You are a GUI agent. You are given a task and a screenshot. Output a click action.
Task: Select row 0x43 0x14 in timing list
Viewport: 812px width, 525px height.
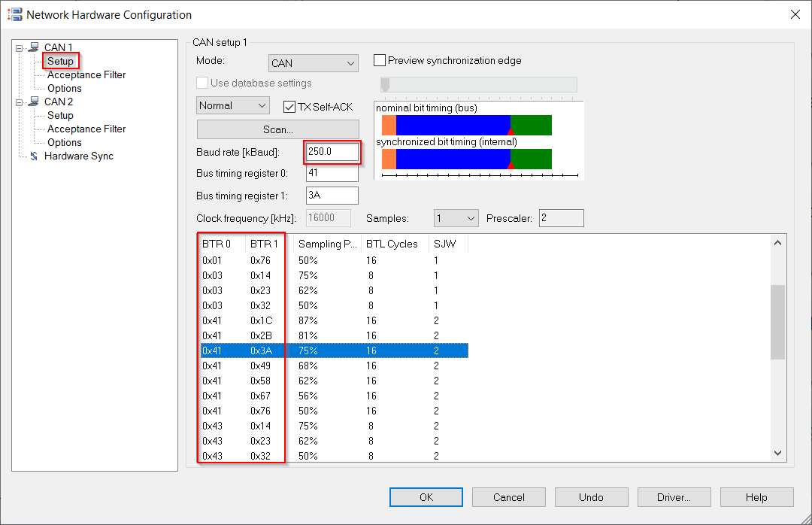[x=335, y=426]
